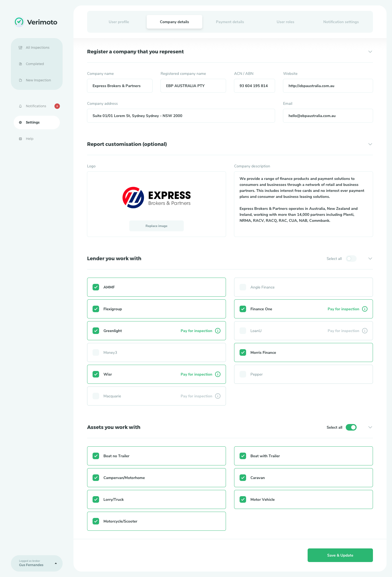
Task: Click the red notification count badge
Action: coord(57,106)
